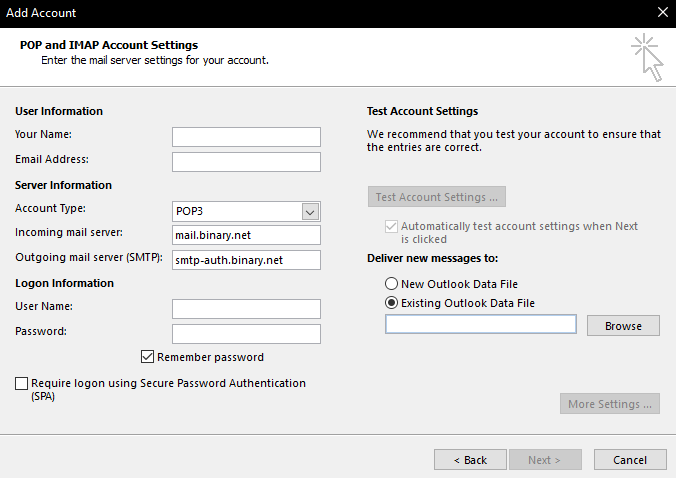
Task: Toggle Automatically test account settings checkbox
Action: point(391,227)
